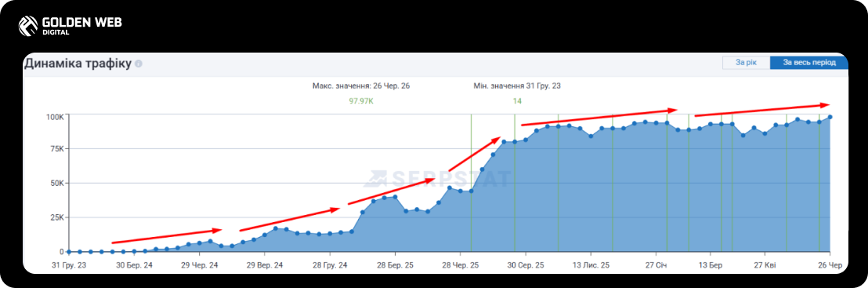
Task: Click the 50K y-axis label
Action: click(56, 183)
